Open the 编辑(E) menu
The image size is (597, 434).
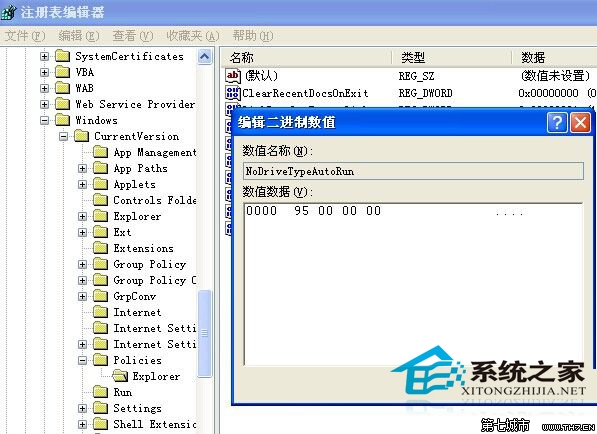coord(79,36)
